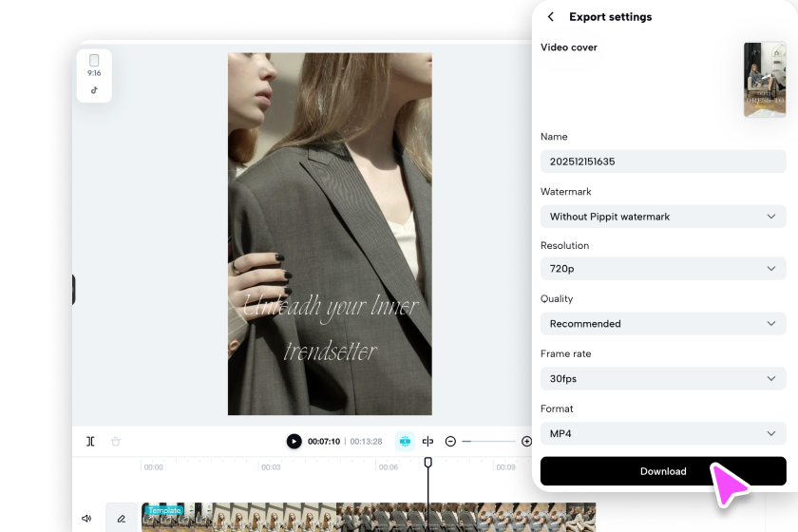Expand the Resolution dropdown showing 720p
This screenshot has height=532, width=798.
(662, 269)
